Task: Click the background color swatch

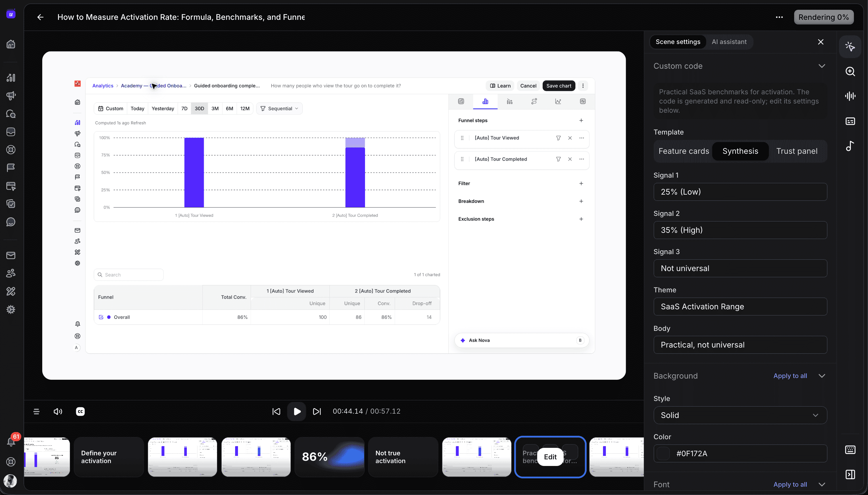Action: click(663, 454)
